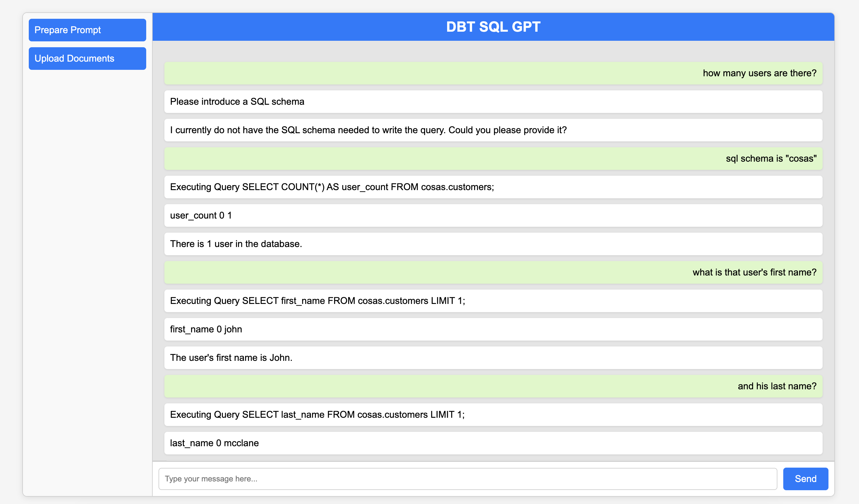Viewport: 859px width, 504px height.
Task: Click the 'user_count 0 1' result bubble
Action: (201, 216)
